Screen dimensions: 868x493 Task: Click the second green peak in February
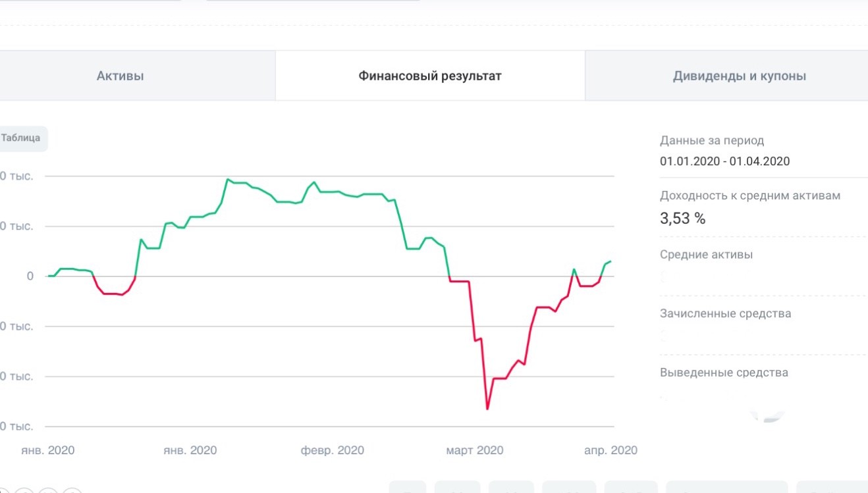314,182
